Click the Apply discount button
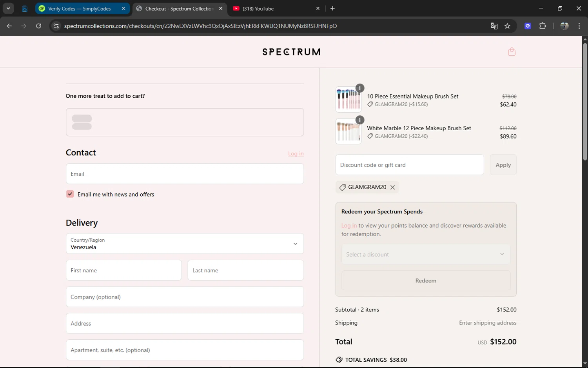The width and height of the screenshot is (588, 368). point(503,165)
